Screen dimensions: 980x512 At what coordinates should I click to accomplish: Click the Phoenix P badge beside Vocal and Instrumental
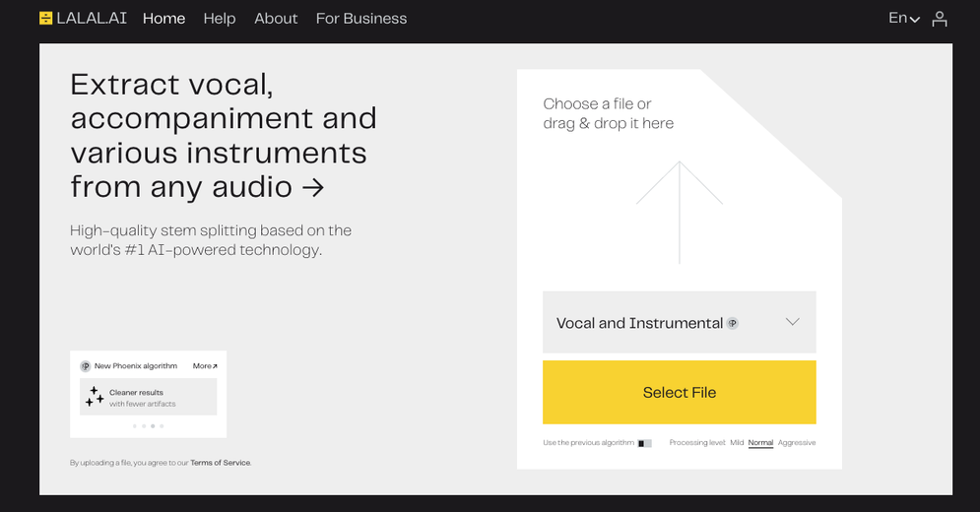click(733, 323)
